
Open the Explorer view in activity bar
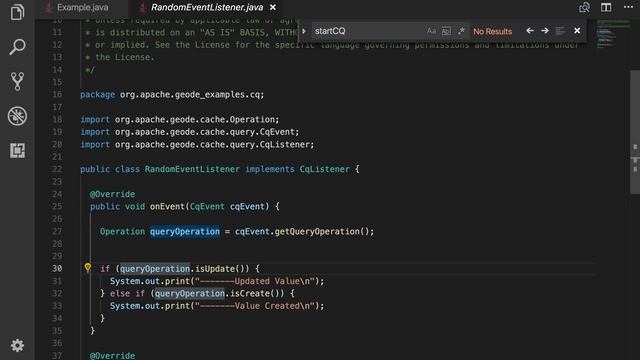[x=17, y=12]
